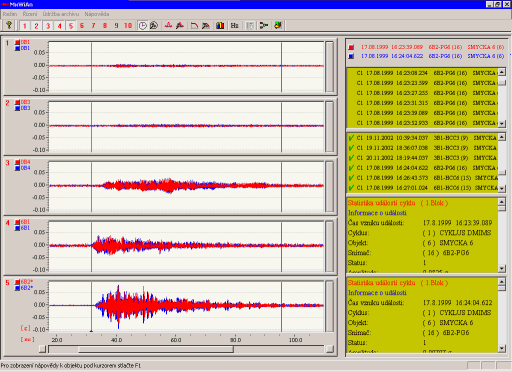Click scroll-down arrow of second statistics panel
The height and width of the screenshot is (372, 512).
point(502,348)
